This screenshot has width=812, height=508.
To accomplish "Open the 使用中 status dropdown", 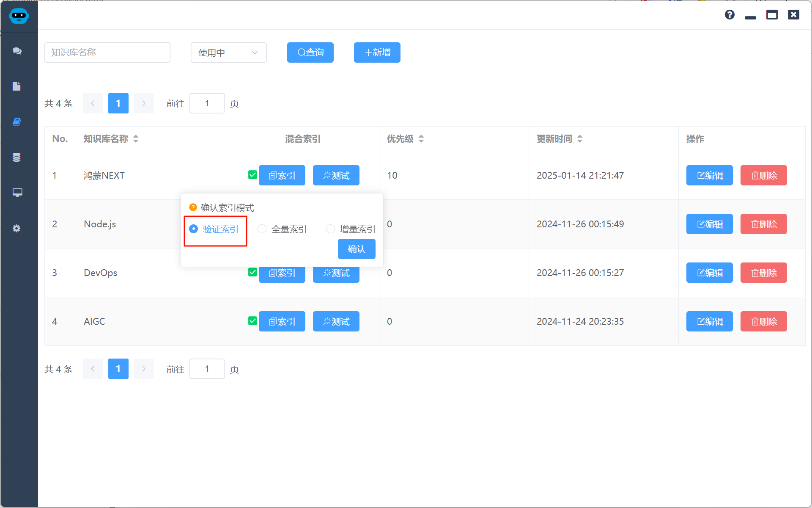I will click(228, 52).
